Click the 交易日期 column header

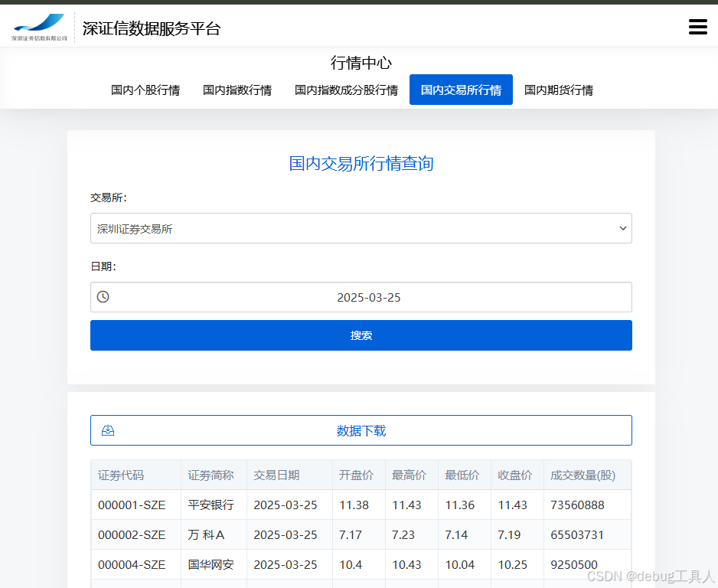(x=290, y=475)
